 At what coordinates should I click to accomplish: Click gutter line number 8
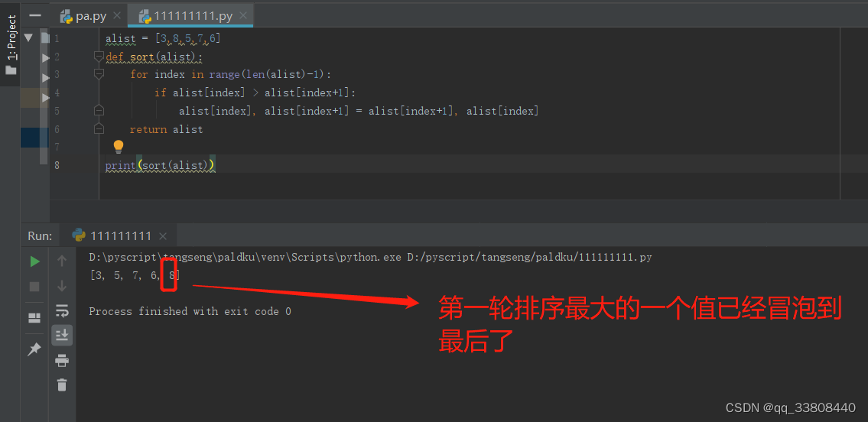click(57, 165)
